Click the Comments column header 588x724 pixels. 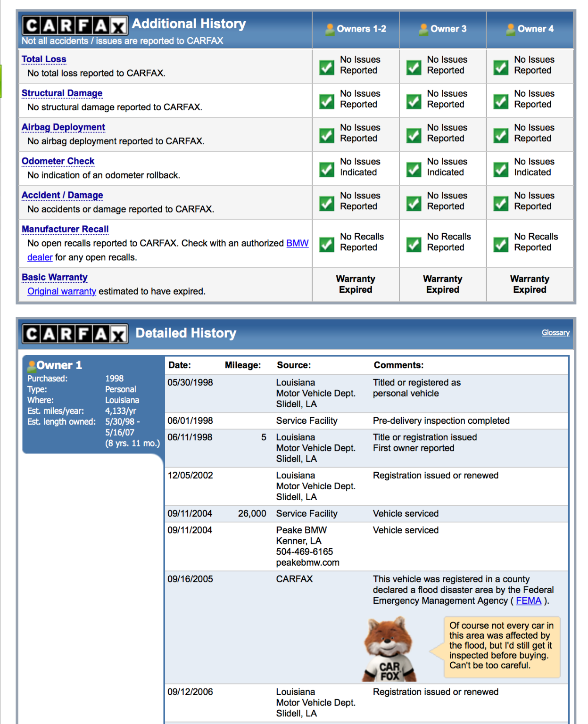pyautogui.click(x=399, y=365)
